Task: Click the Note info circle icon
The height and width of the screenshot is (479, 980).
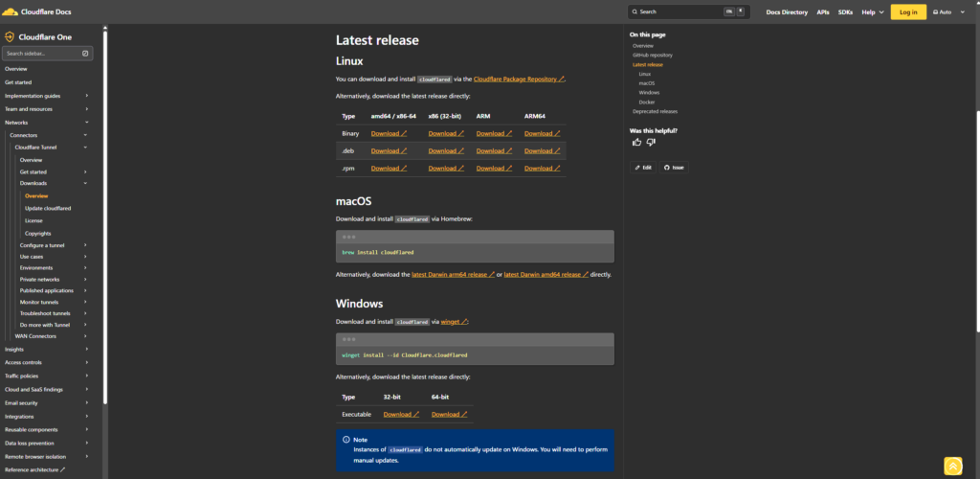Action: [x=345, y=440]
